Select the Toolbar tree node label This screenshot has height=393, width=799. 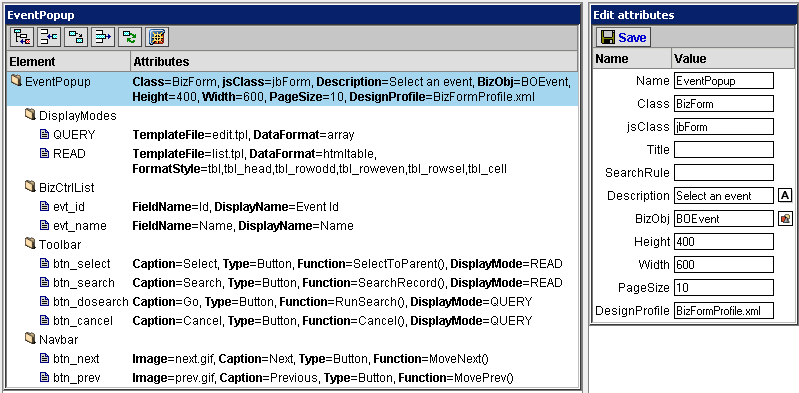point(60,245)
